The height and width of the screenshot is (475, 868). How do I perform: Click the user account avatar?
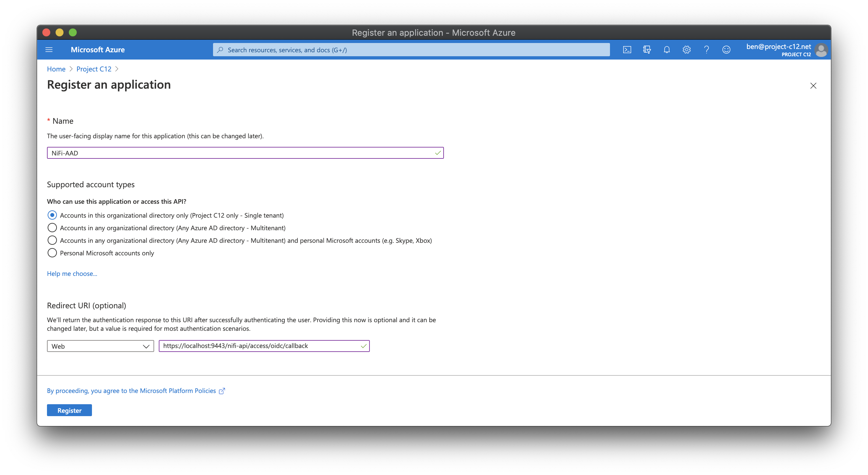(821, 50)
